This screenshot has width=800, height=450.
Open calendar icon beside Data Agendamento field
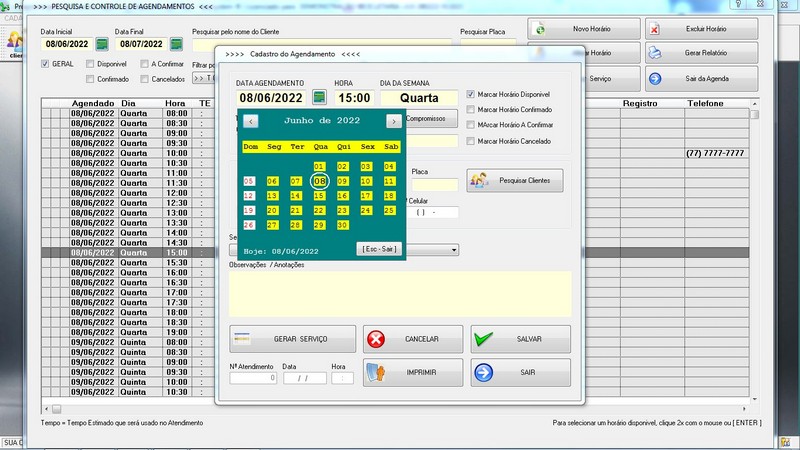pyautogui.click(x=319, y=97)
